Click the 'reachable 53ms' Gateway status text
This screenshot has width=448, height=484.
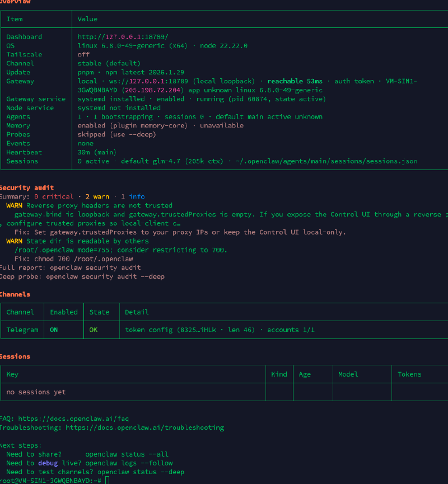point(295,81)
